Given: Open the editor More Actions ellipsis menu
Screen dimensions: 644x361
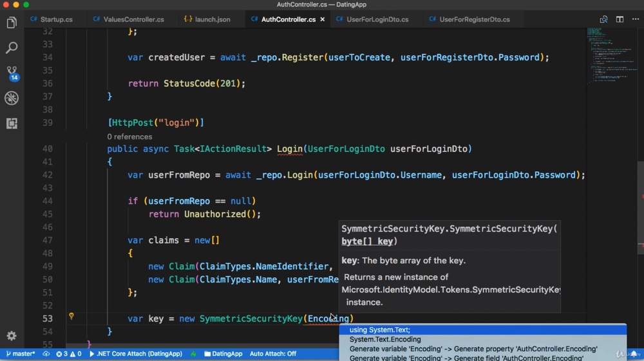Looking at the screenshot, I should click(635, 19).
